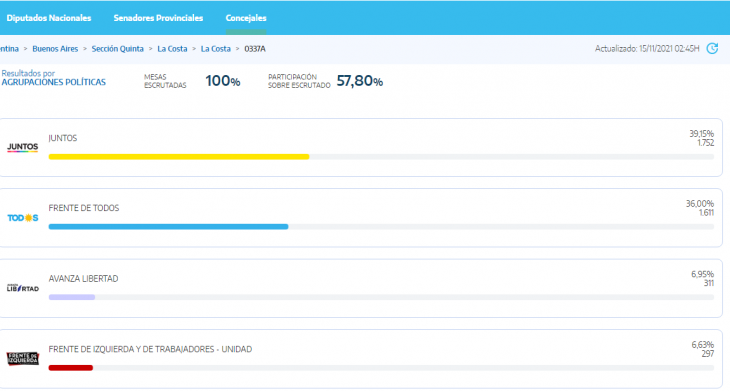Click the AVANZA LIBERTAD name label
The width and height of the screenshot is (730, 391).
tap(83, 279)
